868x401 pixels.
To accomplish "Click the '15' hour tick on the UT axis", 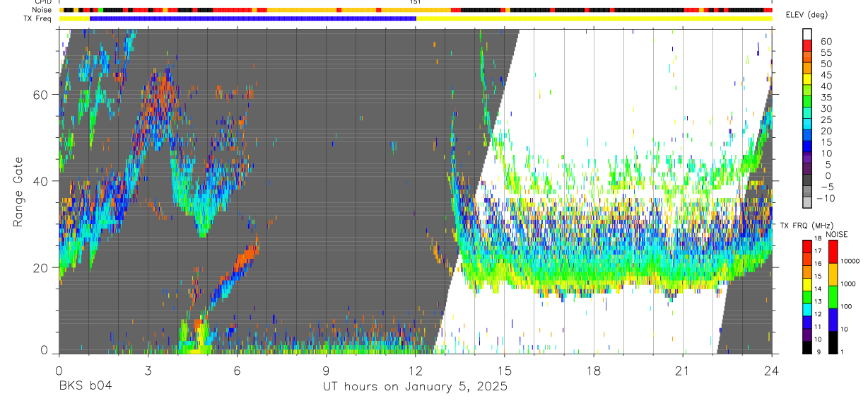I will tap(505, 371).
